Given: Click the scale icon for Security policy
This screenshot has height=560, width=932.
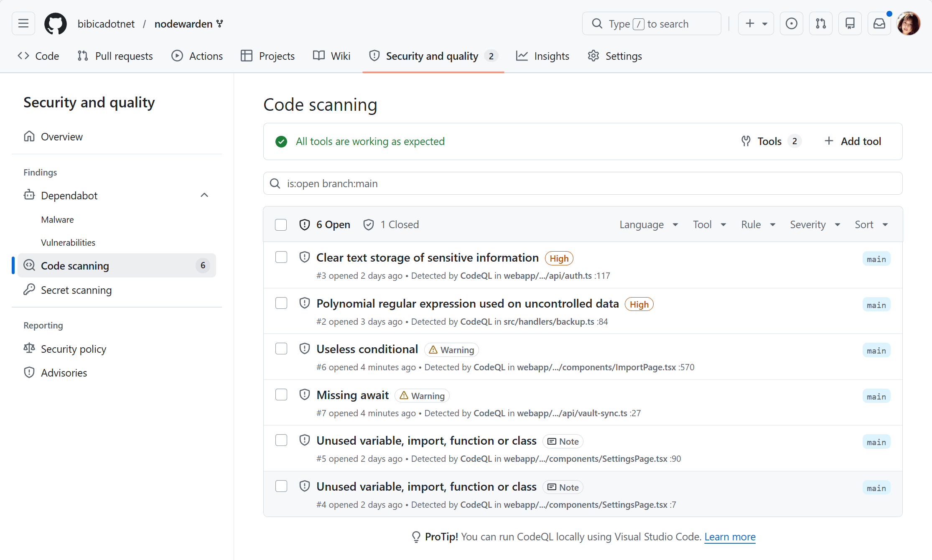Looking at the screenshot, I should click(x=29, y=348).
